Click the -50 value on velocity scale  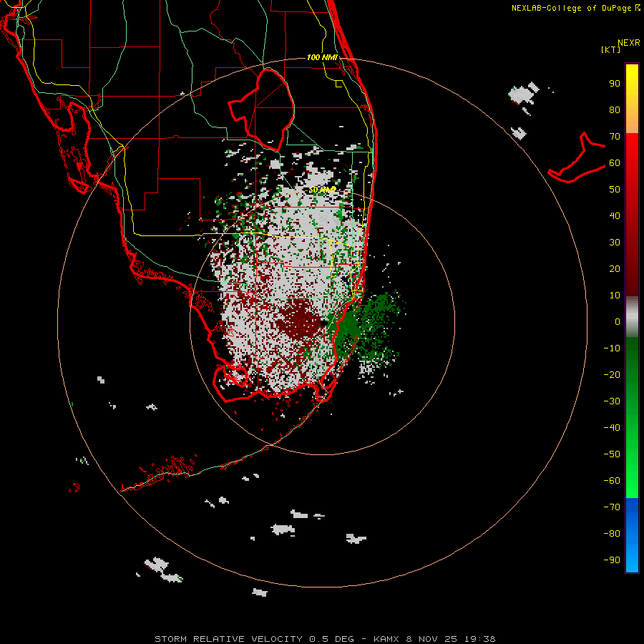tap(612, 454)
